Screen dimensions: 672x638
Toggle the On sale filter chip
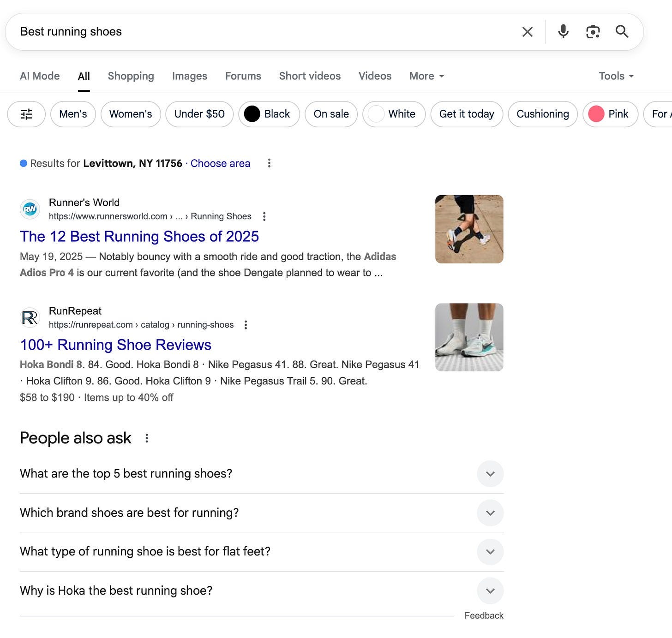tap(331, 114)
